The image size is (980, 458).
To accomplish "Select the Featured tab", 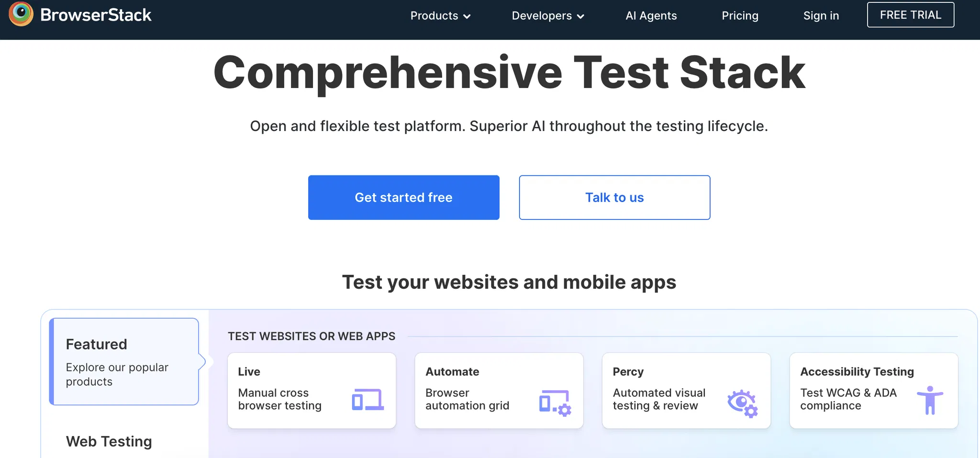I will pyautogui.click(x=124, y=361).
